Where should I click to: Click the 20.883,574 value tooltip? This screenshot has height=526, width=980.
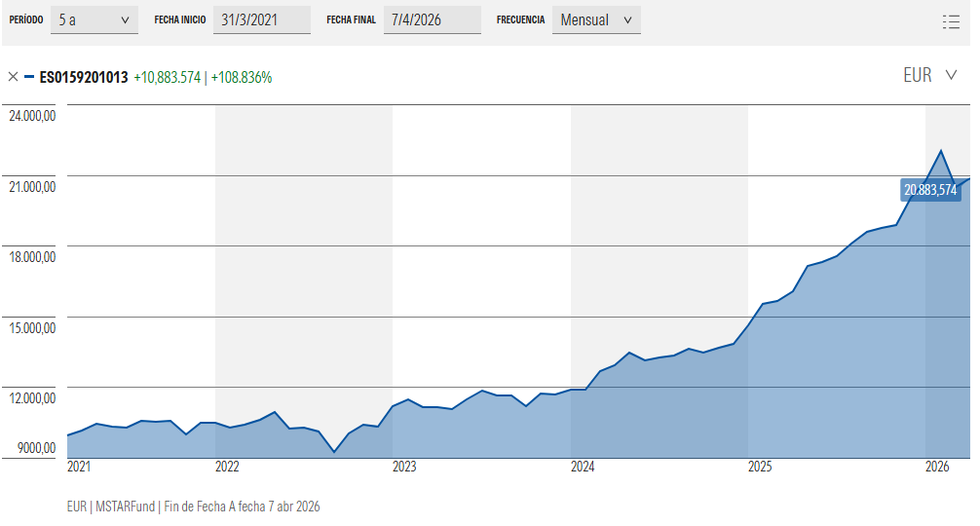click(x=930, y=190)
